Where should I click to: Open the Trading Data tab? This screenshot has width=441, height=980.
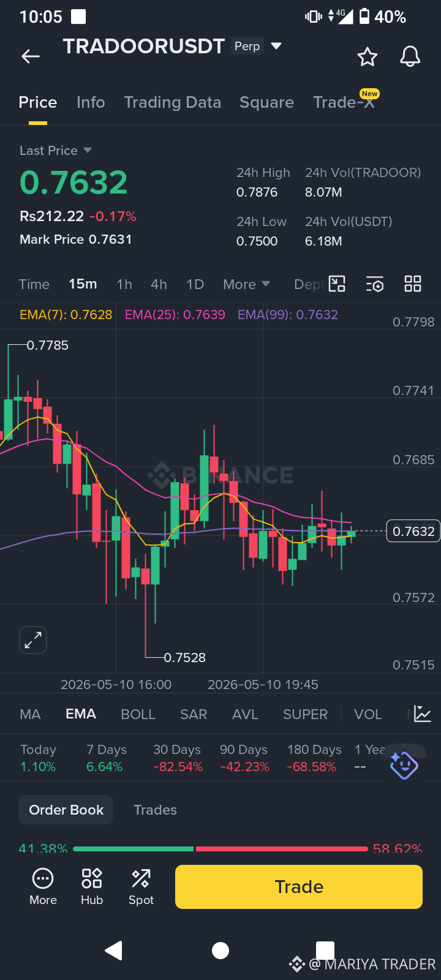(x=173, y=102)
